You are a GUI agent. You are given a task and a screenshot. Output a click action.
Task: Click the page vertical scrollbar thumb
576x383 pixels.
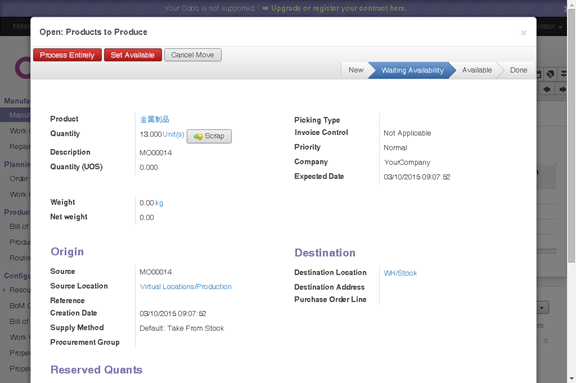point(571,136)
